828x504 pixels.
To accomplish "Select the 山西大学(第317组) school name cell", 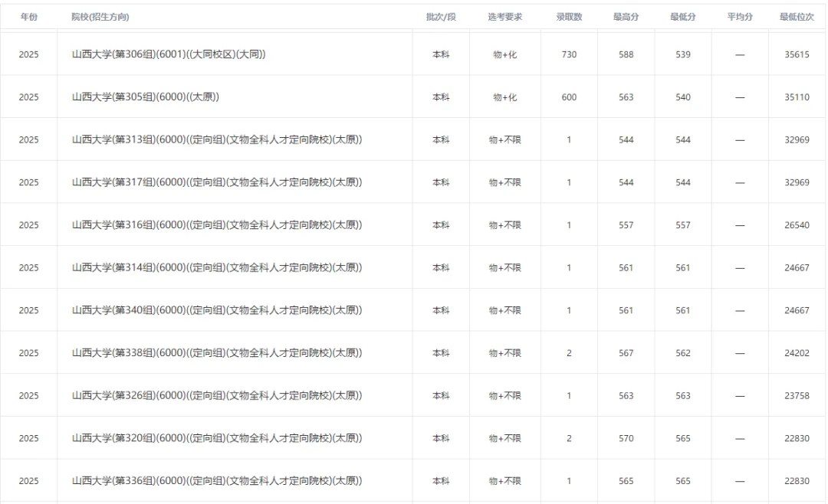I will tap(217, 182).
